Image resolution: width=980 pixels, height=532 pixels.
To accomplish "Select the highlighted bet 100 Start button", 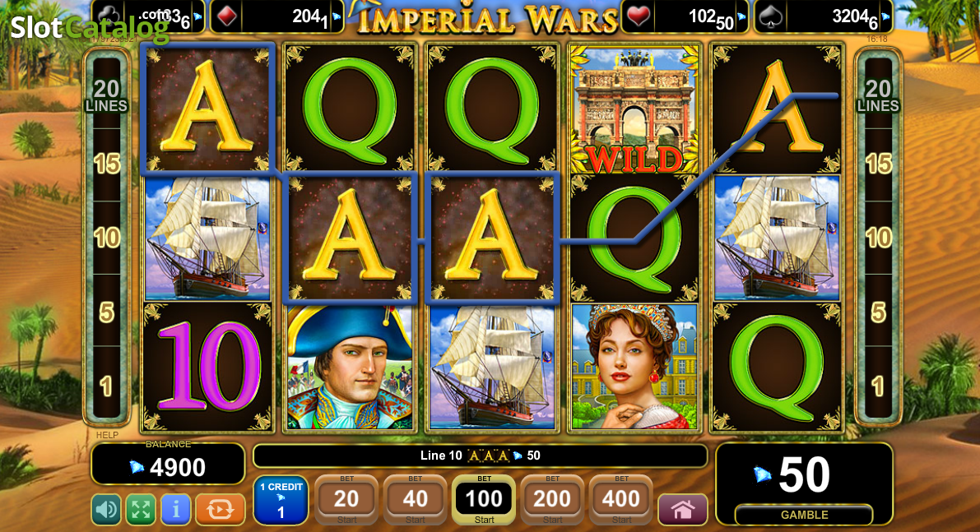I will coord(484,500).
